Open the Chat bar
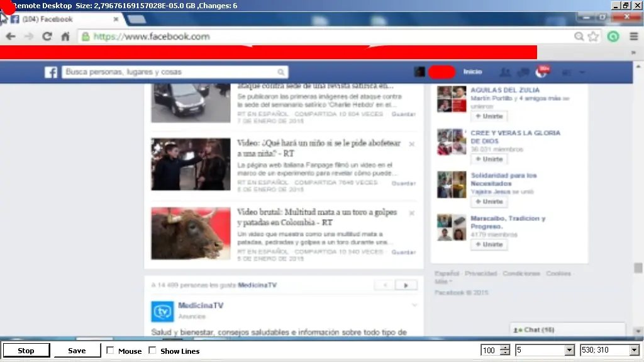Screen dimensions: 644x362 click(x=567, y=330)
